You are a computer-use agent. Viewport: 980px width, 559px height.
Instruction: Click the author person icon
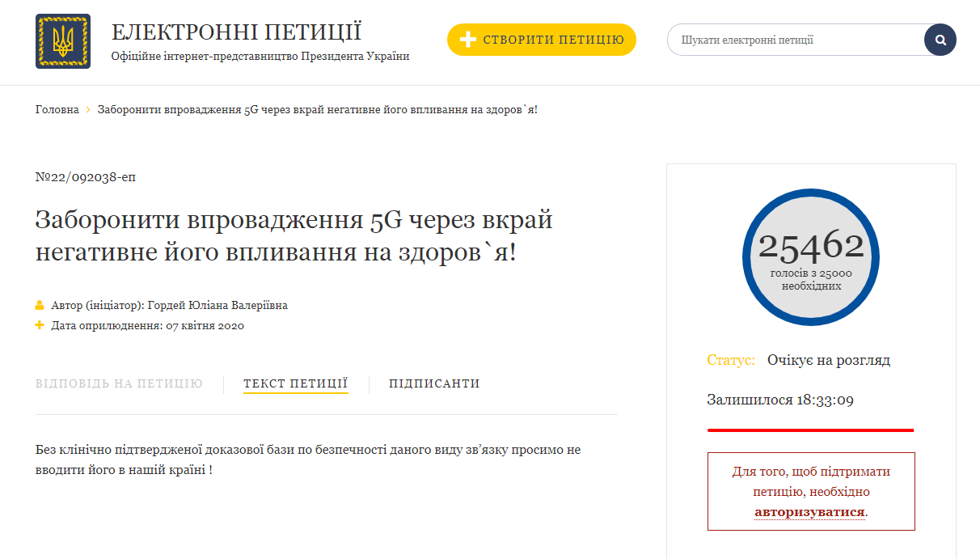pyautogui.click(x=40, y=306)
